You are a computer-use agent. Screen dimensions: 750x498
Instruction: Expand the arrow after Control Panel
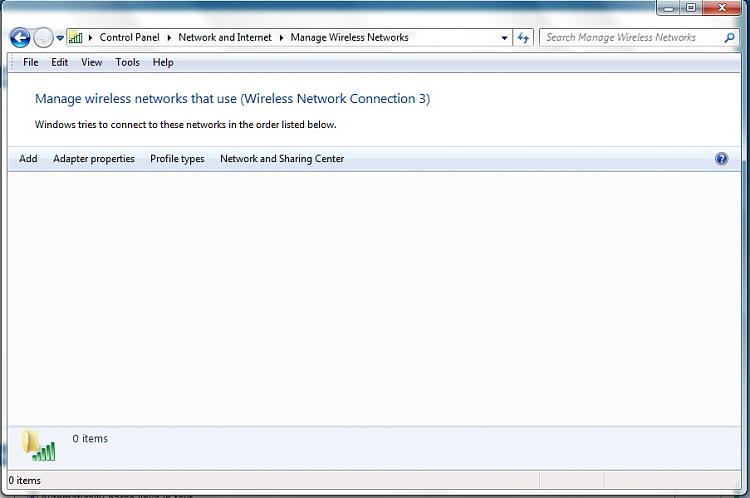point(169,37)
